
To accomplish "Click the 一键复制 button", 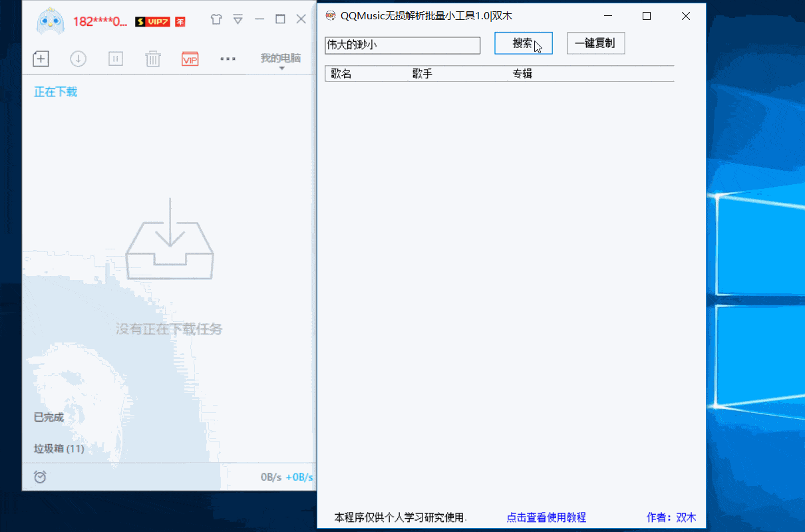I will coord(595,43).
